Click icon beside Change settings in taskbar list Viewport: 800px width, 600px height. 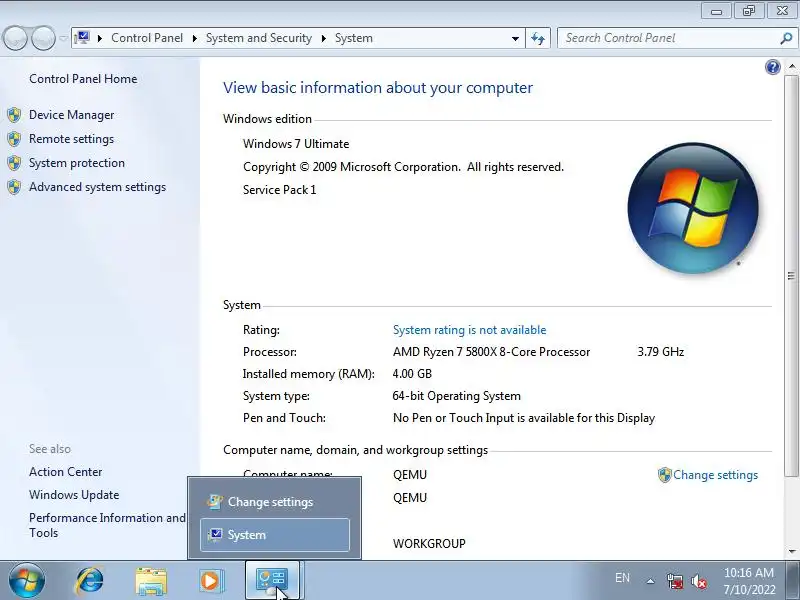[x=215, y=502]
